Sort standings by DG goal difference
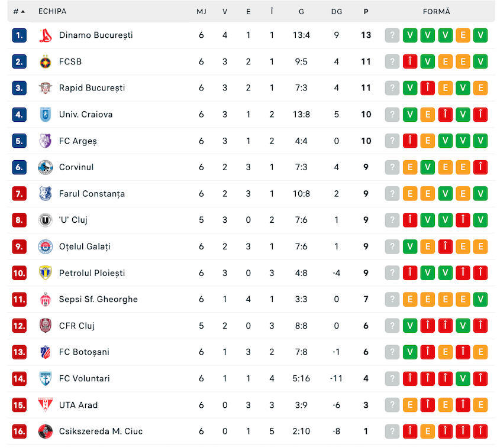Screen dimensions: 497x448 [337, 12]
